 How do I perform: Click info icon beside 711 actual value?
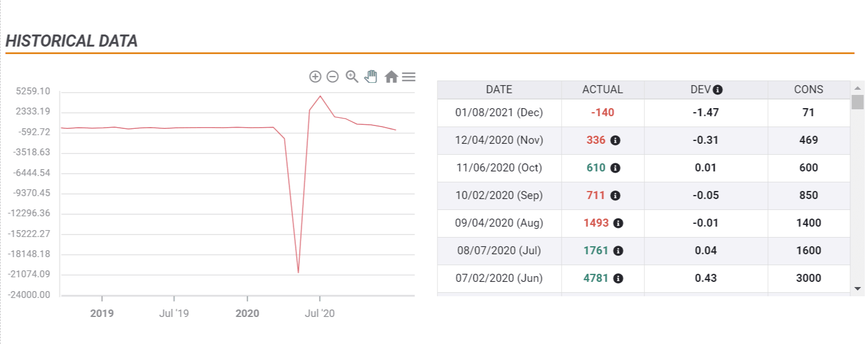click(x=615, y=196)
